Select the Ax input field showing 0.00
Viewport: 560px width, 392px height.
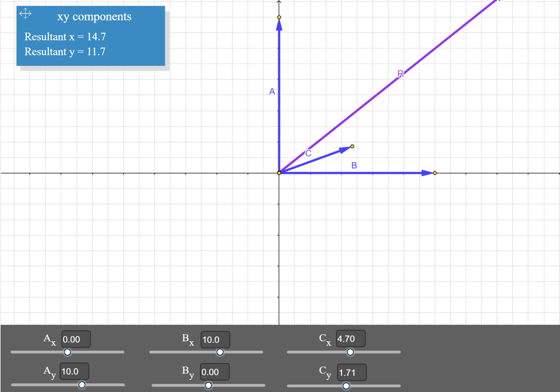[76, 339]
